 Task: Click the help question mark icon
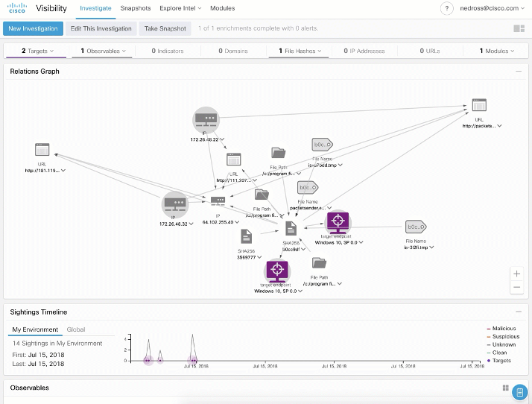coord(446,9)
